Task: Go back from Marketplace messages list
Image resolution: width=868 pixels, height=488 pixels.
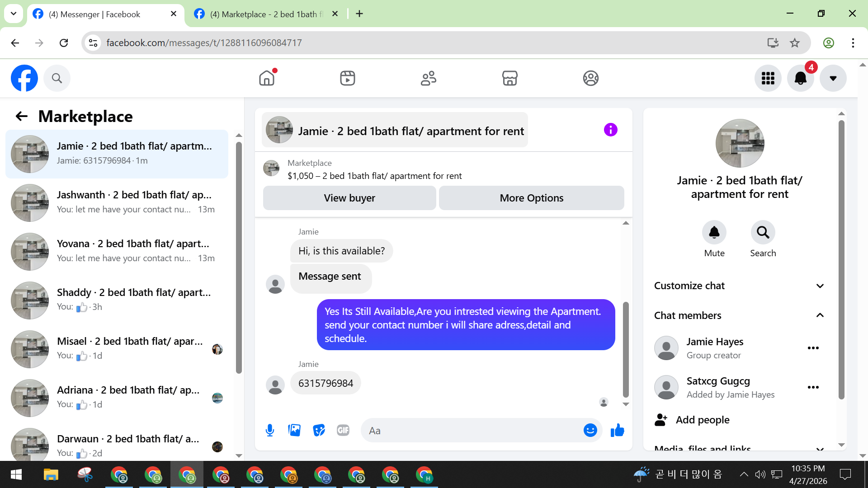Action: click(21, 117)
